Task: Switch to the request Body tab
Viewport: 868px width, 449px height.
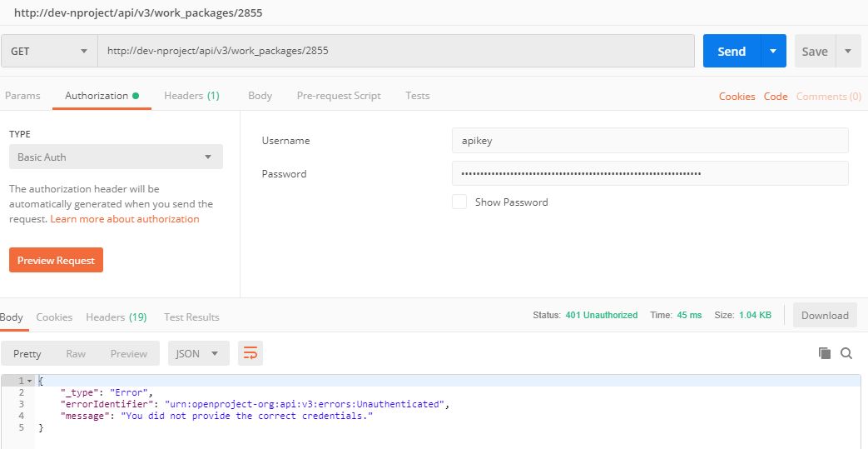Action: pos(260,95)
